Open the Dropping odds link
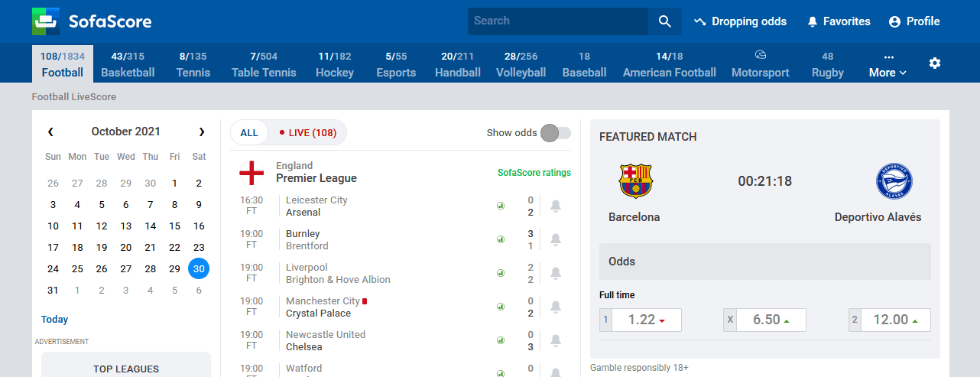 click(740, 21)
